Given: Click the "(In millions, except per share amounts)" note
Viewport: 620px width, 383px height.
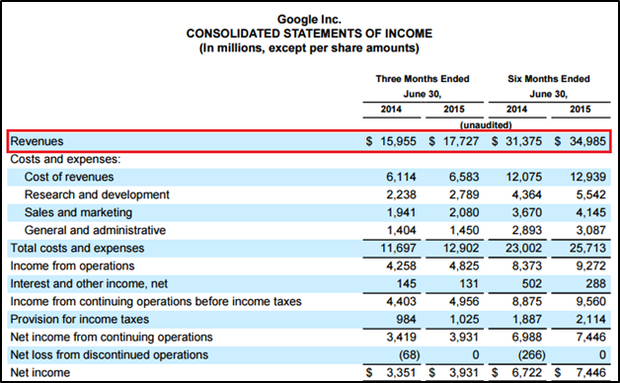Looking at the screenshot, I should [309, 48].
